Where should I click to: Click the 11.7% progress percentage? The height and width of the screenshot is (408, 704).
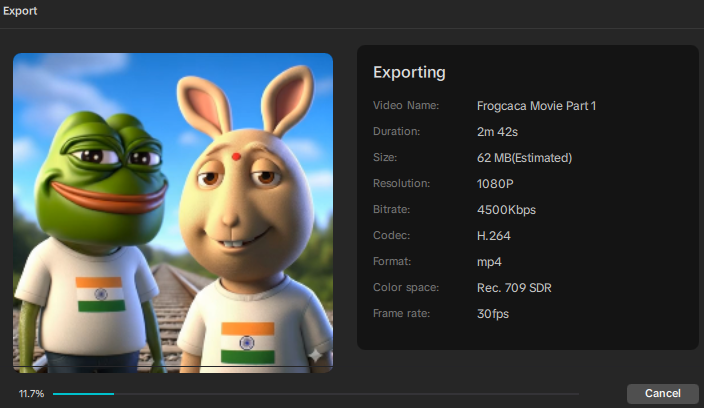[x=31, y=394]
